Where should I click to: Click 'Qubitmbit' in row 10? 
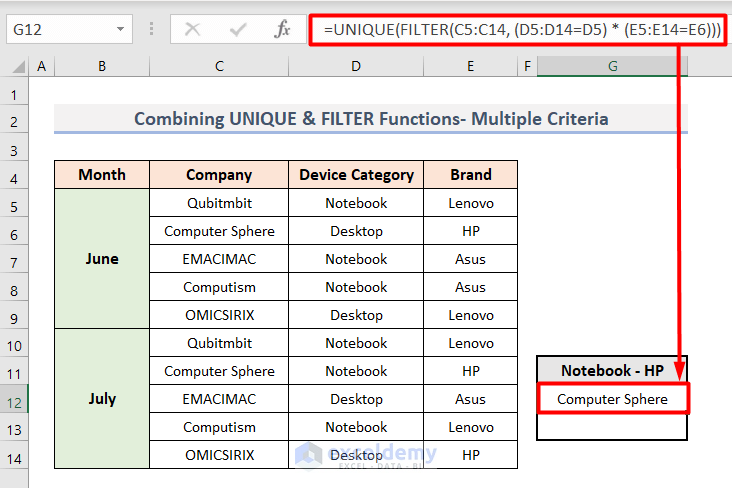pos(219,343)
